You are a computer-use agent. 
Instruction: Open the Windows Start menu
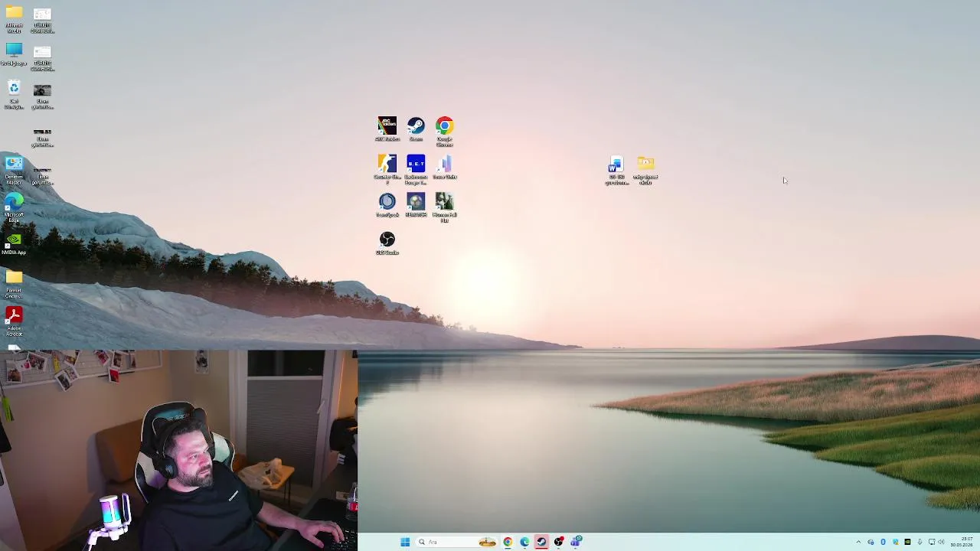pos(405,542)
